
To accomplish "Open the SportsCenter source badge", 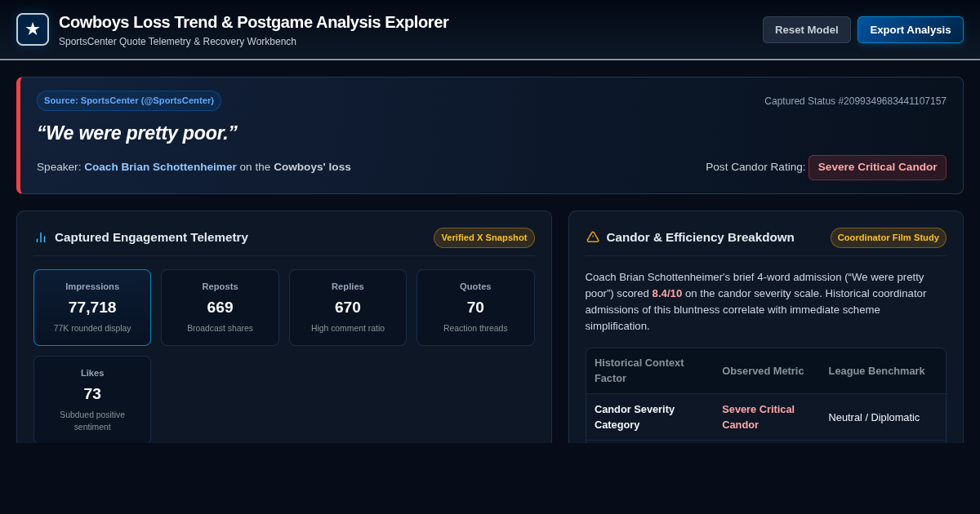I will click(129, 100).
